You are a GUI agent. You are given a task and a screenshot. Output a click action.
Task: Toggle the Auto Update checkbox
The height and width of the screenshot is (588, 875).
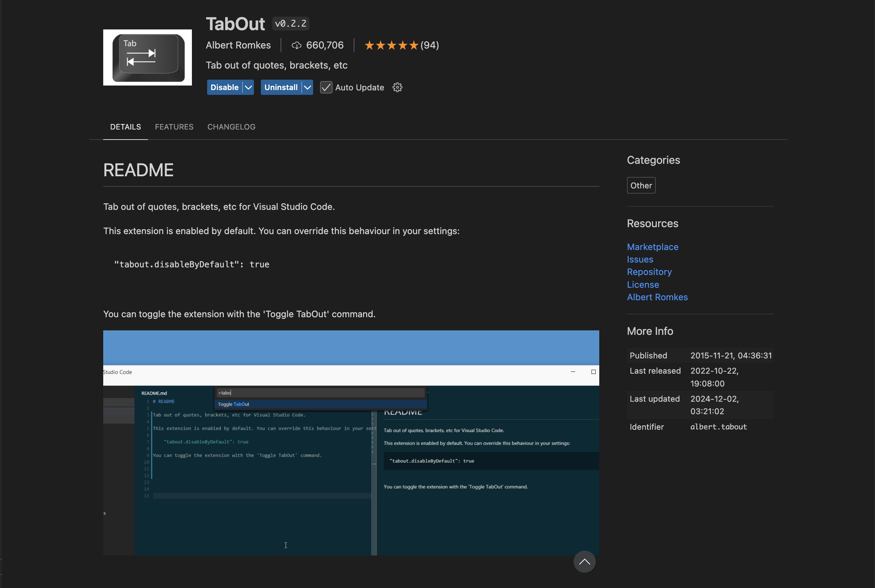326,87
